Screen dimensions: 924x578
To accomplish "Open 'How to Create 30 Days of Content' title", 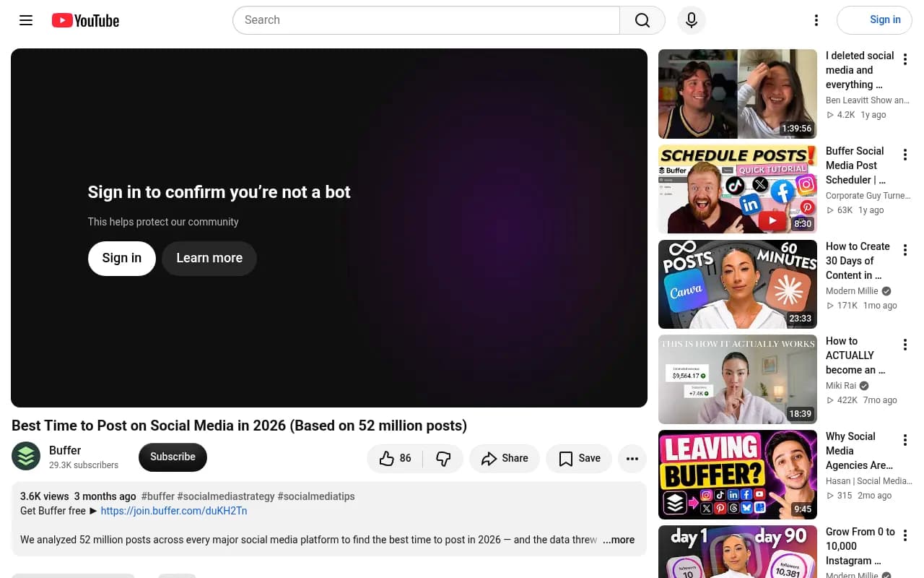I will pos(858,261).
